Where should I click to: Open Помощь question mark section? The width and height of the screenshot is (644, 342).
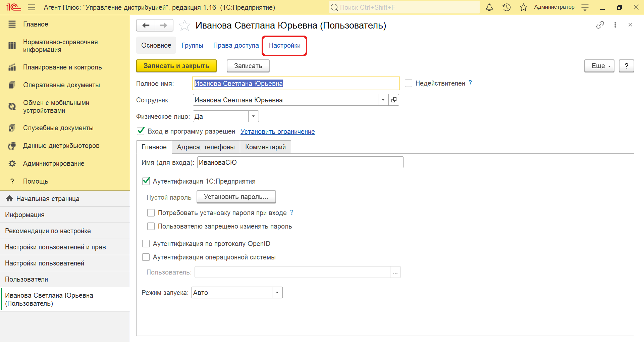pos(65,181)
